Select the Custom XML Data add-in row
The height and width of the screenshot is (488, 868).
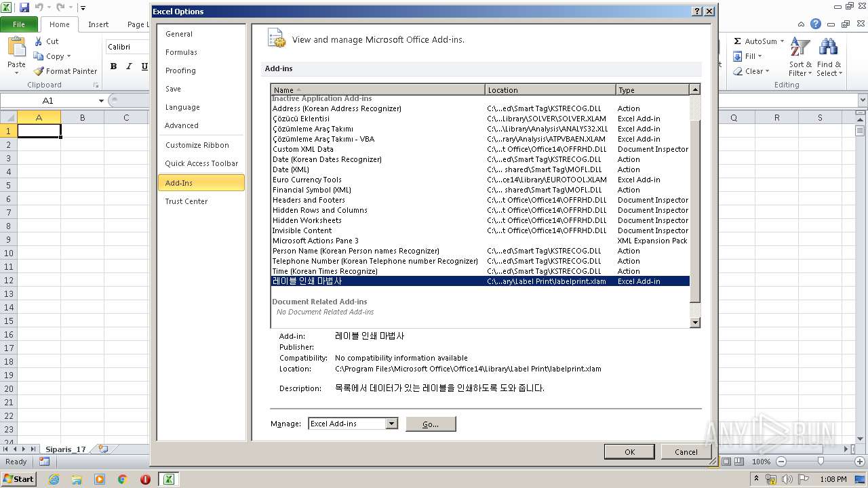480,149
